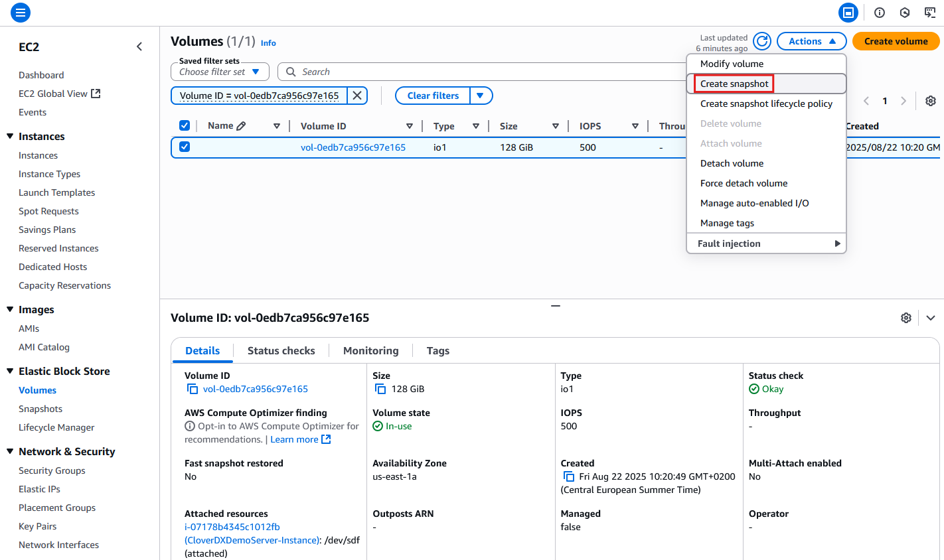Toggle the select-all header checkbox
The height and width of the screenshot is (560, 944).
coord(184,125)
